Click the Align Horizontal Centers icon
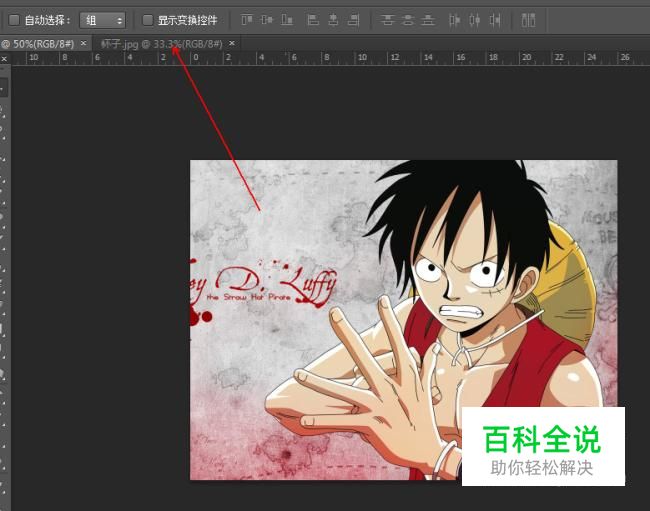 (333, 19)
